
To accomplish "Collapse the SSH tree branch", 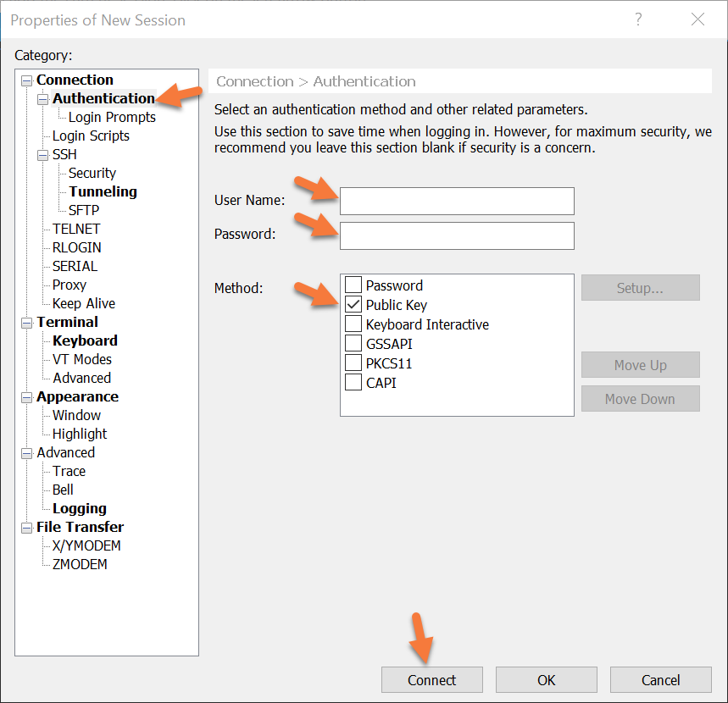I will point(43,155).
